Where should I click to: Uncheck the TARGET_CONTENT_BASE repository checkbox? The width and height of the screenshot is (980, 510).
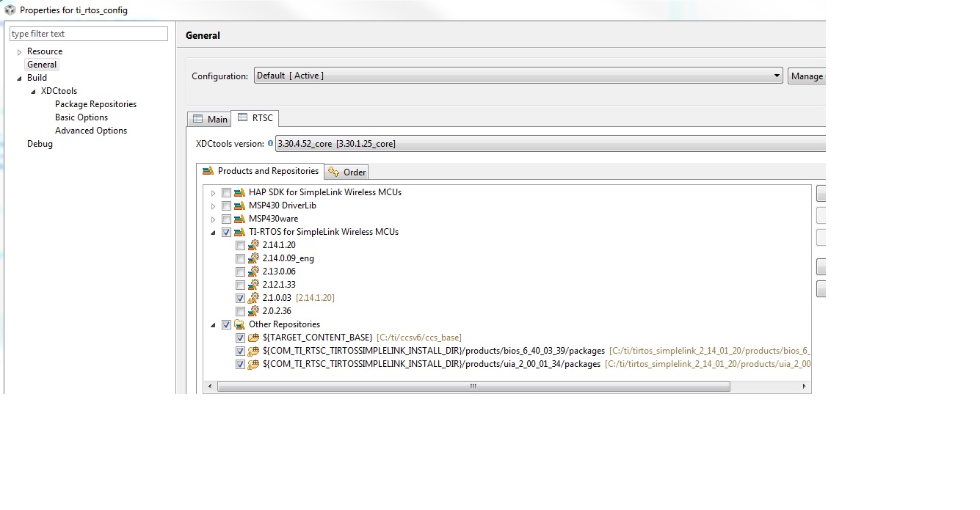[x=240, y=338]
